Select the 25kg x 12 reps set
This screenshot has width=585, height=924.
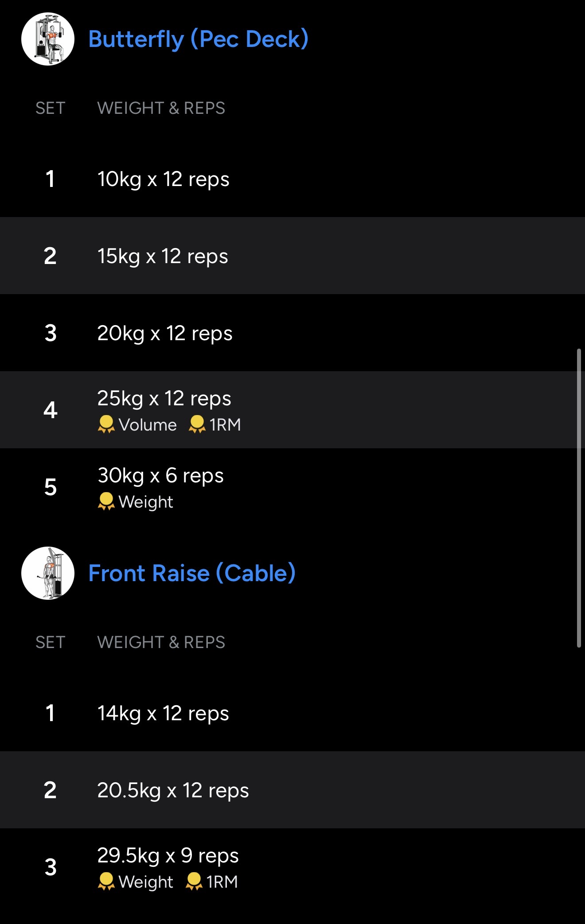[164, 398]
